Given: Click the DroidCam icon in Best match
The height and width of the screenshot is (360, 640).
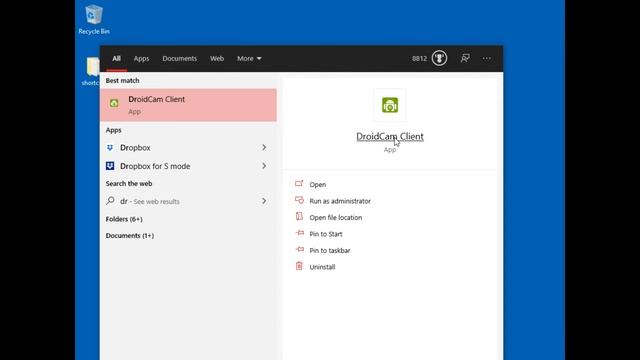Looking at the screenshot, I should 114,103.
